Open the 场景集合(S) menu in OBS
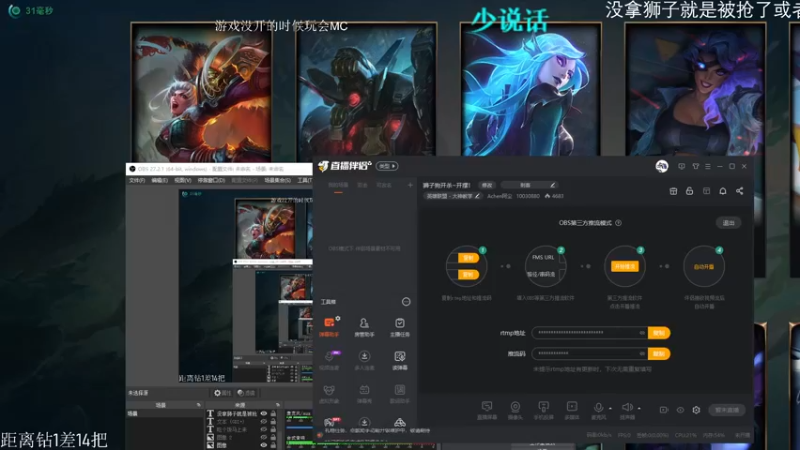Screen dimensions: 800x450 point(278,180)
